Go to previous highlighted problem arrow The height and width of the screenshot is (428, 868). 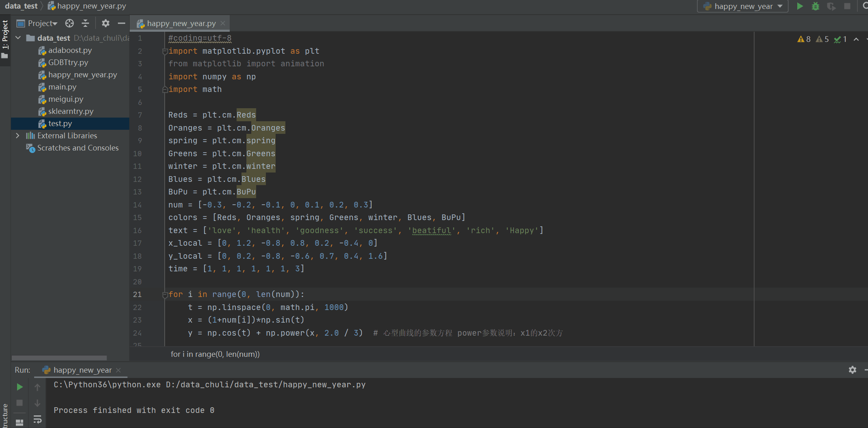tap(856, 39)
